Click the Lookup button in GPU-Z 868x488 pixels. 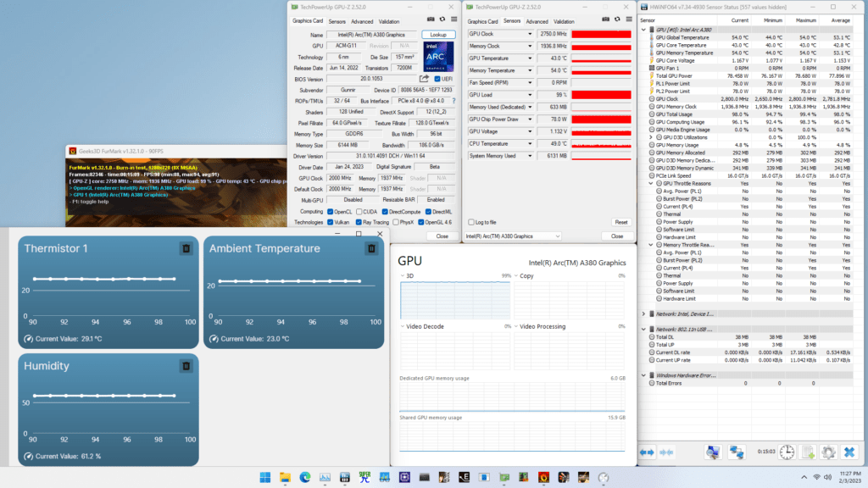pyautogui.click(x=438, y=35)
